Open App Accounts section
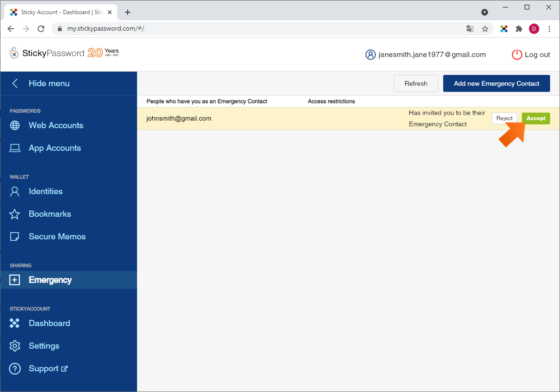Viewport: 560px width, 392px height. pyautogui.click(x=55, y=148)
